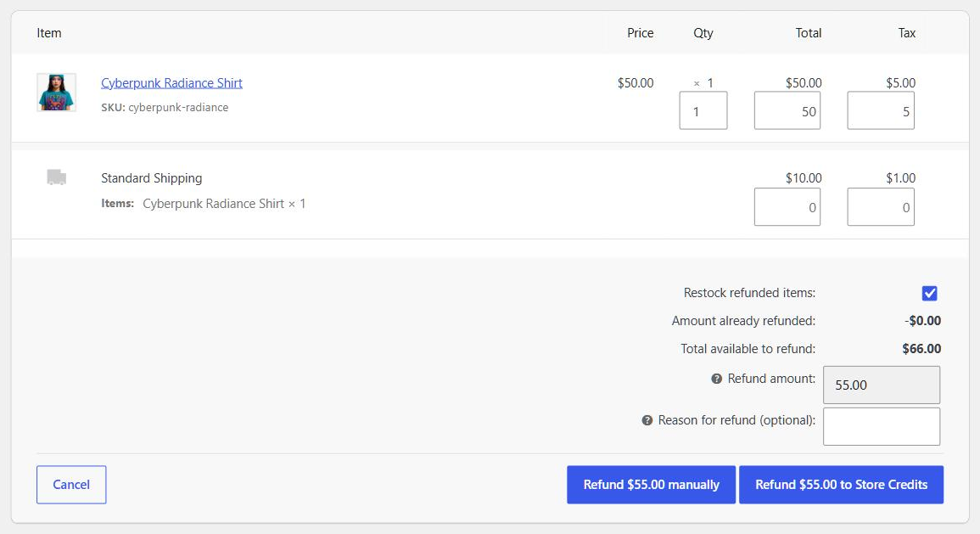Click Refund $55.00 to Store Credits button
980x534 pixels.
tap(841, 485)
